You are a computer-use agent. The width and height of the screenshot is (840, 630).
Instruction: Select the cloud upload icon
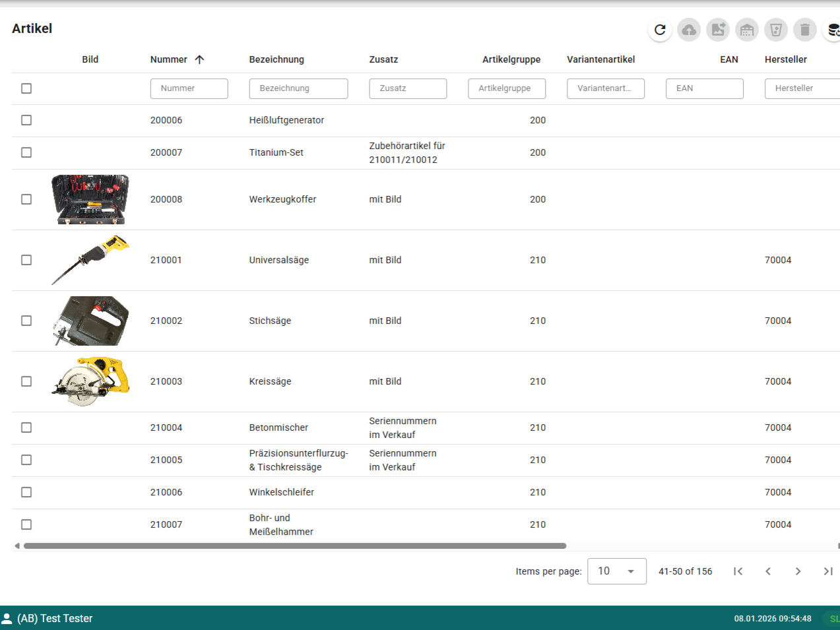pyautogui.click(x=689, y=30)
